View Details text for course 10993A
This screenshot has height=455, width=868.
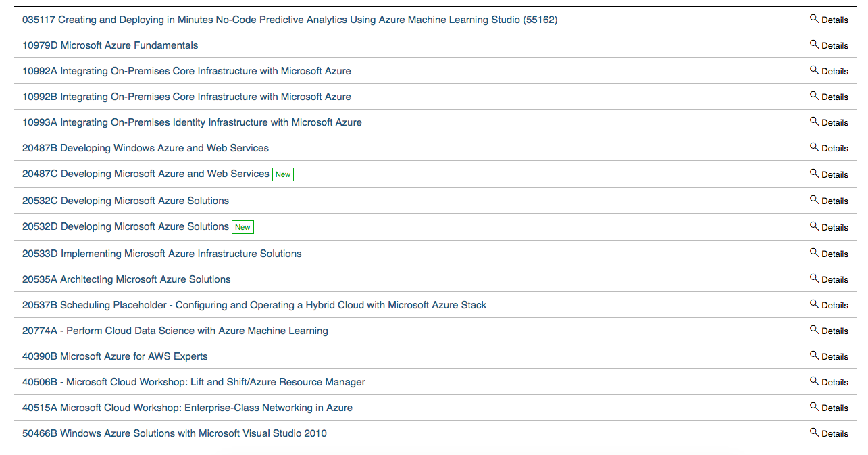835,123
